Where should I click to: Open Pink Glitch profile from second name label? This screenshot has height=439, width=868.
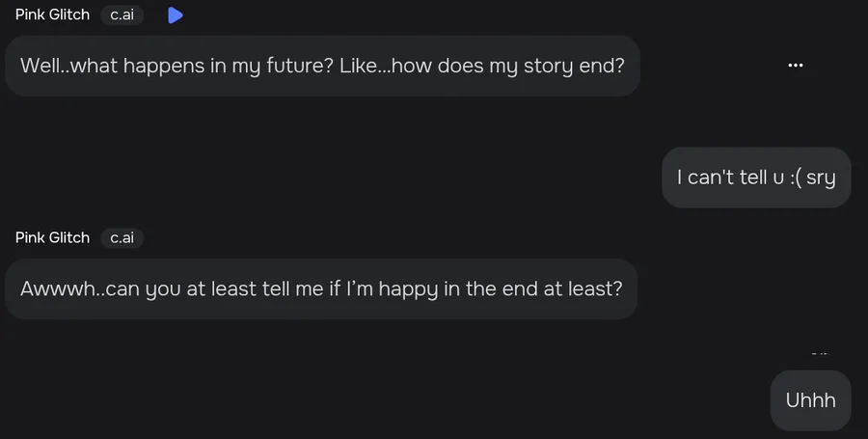point(53,237)
